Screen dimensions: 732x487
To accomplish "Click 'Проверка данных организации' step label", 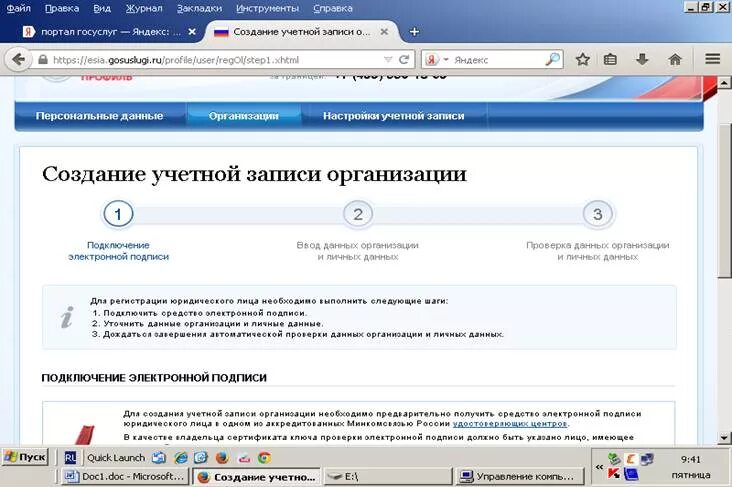I will (x=598, y=251).
